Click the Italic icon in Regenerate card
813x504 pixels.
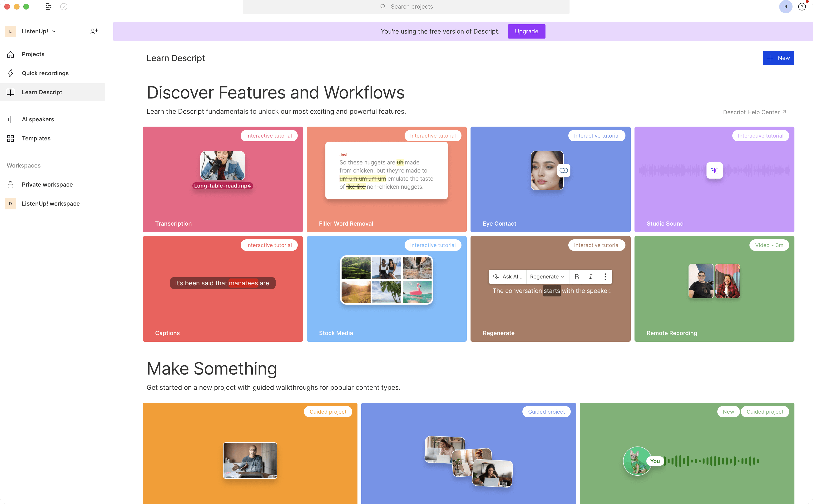click(x=591, y=277)
